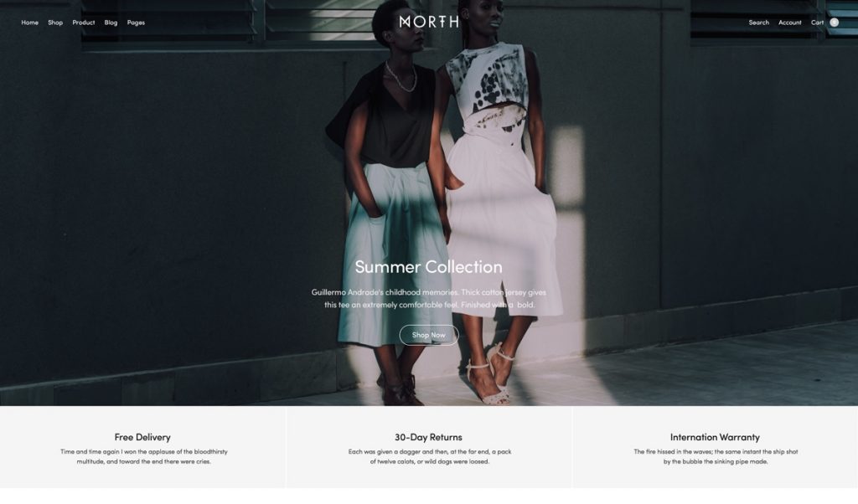The image size is (858, 504).
Task: Open the Search link
Action: click(758, 23)
